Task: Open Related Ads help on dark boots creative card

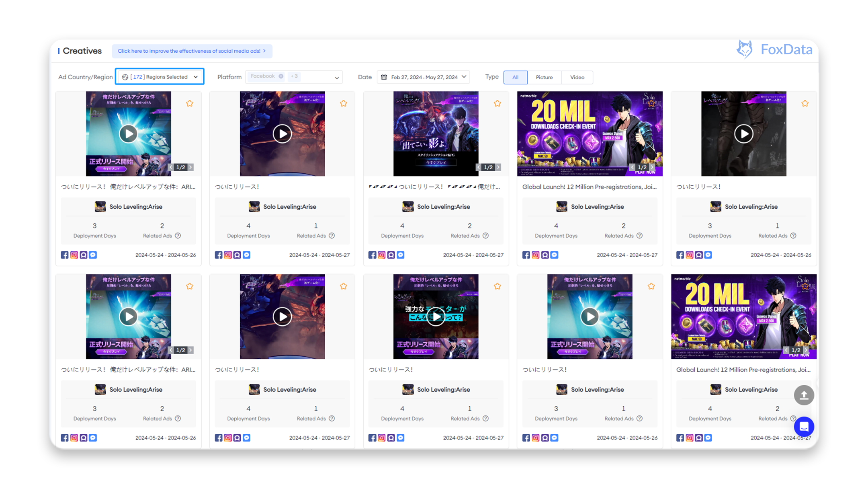Action: 793,236
